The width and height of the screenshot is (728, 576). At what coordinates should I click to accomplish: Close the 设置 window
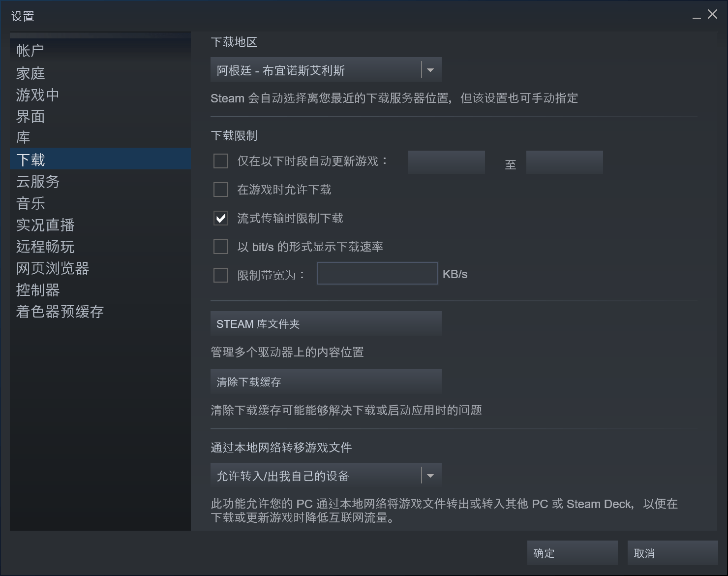[712, 14]
